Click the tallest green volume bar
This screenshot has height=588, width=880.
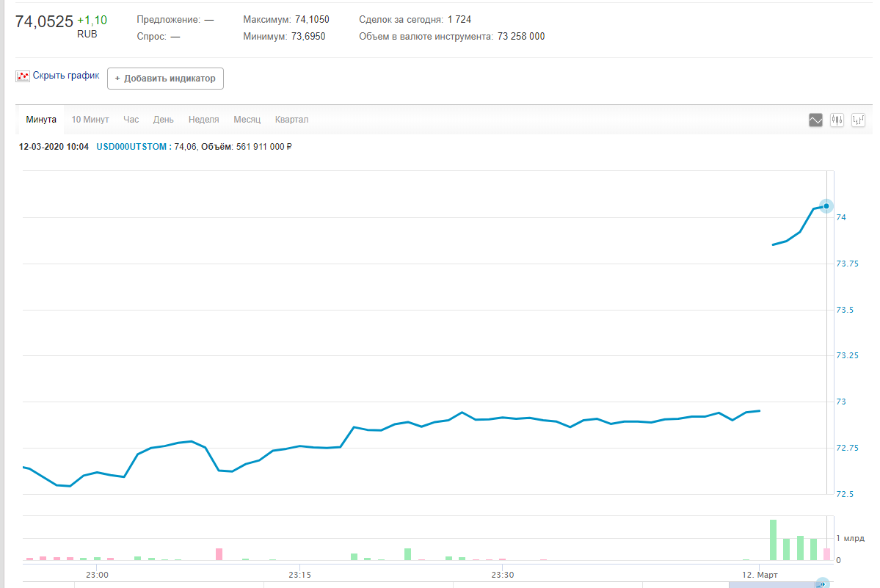click(x=773, y=540)
